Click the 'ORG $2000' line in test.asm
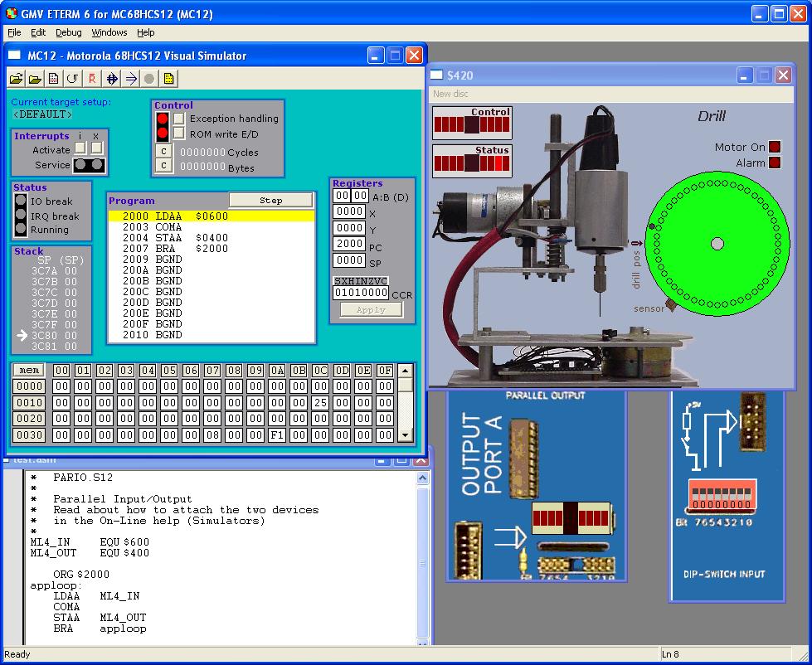 (x=81, y=575)
